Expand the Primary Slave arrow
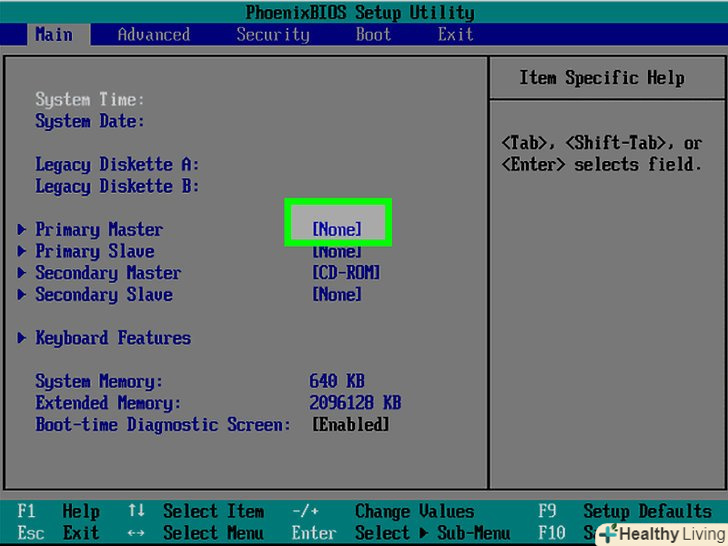Viewport: 728px width, 546px height. coord(21,251)
